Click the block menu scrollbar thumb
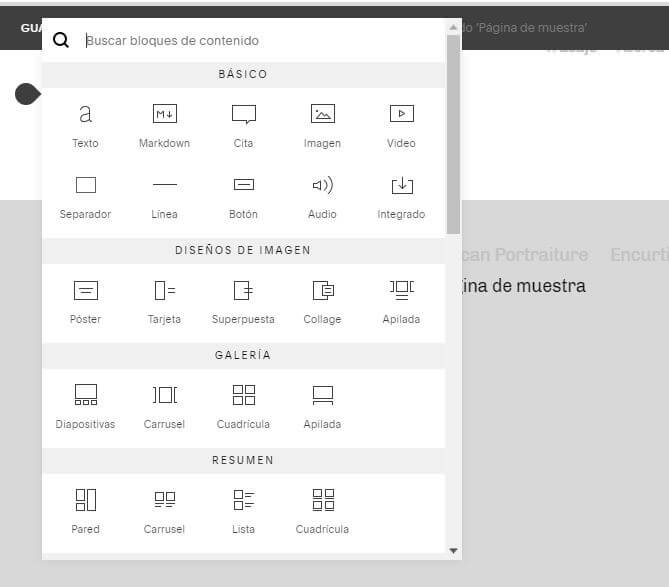 pos(453,134)
